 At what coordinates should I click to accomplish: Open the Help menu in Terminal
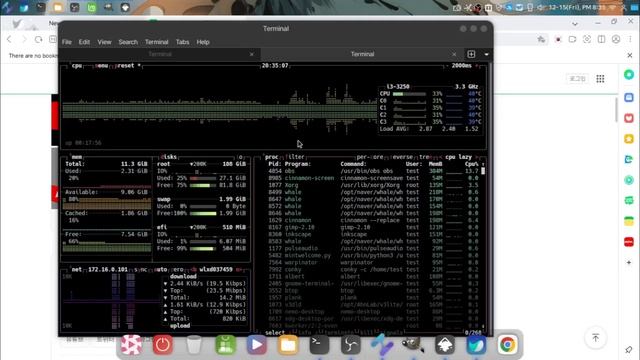click(x=203, y=42)
